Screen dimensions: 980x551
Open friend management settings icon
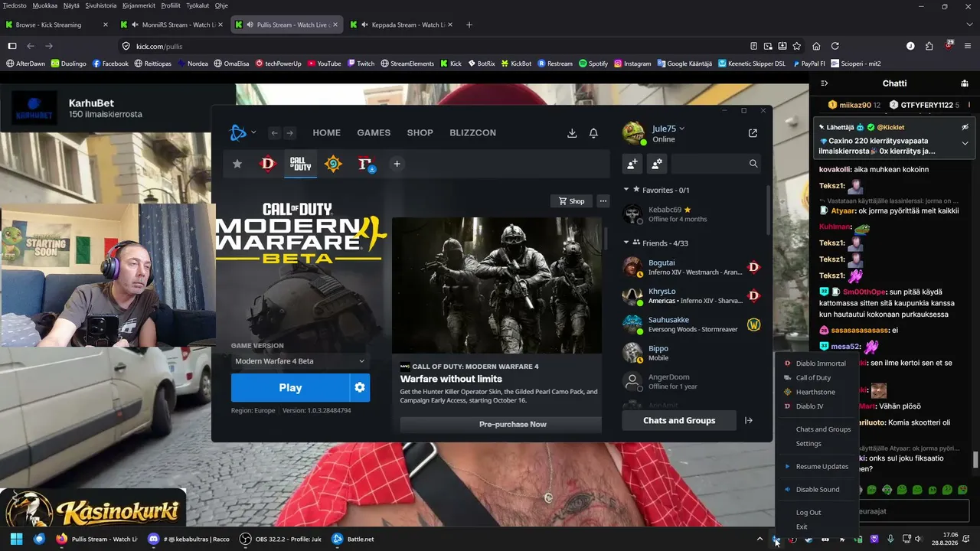pos(657,163)
